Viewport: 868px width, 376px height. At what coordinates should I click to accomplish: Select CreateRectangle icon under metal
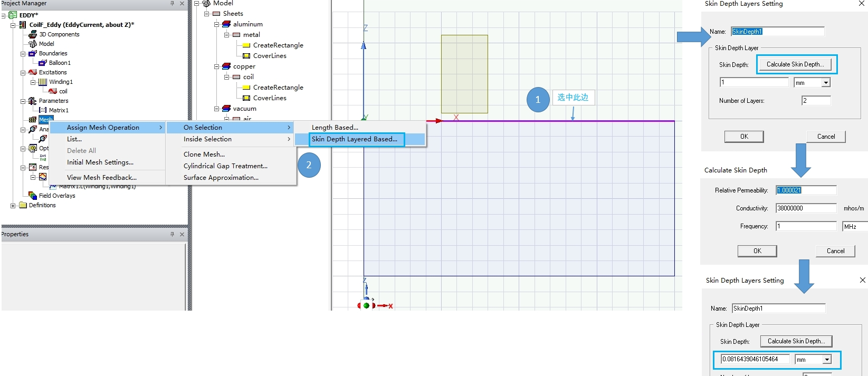point(246,45)
